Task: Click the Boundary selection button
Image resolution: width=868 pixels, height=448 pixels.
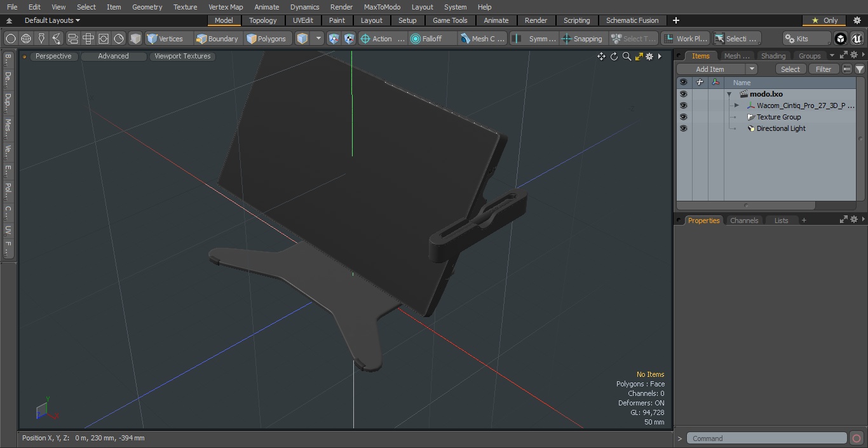Action: (x=218, y=39)
